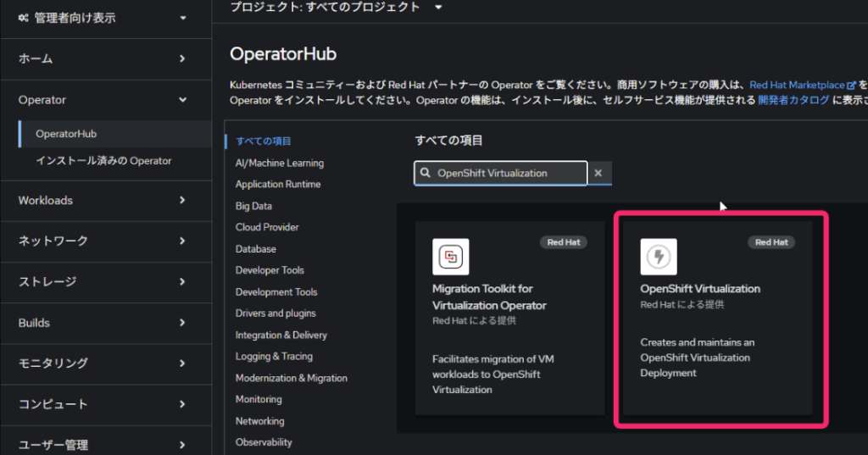Click 'Creates and maintains an OpenShift Virtualization Deployment' text

[698, 358]
